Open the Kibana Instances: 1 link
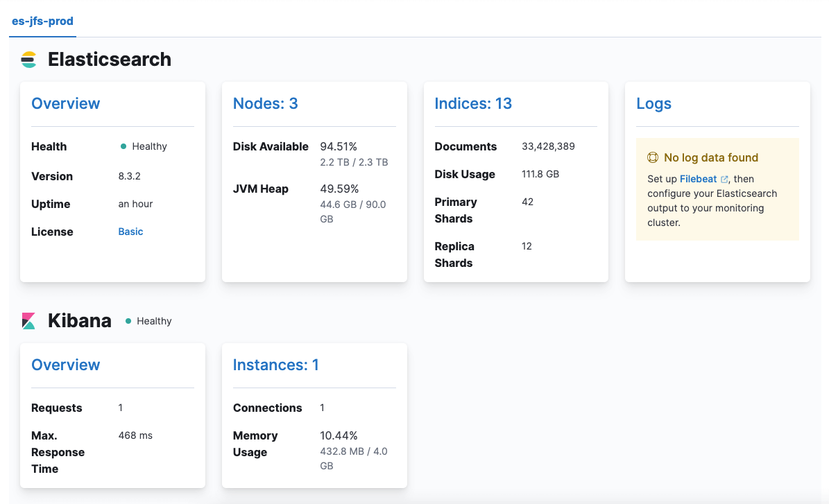The width and height of the screenshot is (829, 504). click(x=276, y=365)
